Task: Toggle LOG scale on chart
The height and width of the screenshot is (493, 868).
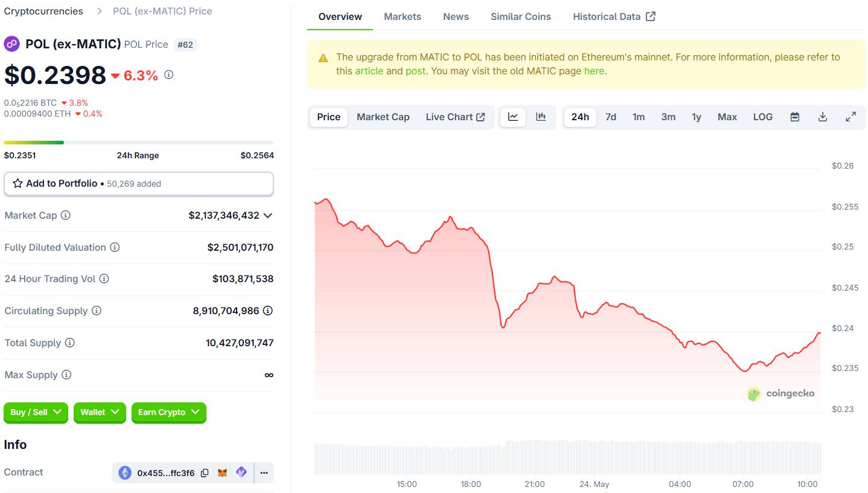Action: tap(763, 117)
